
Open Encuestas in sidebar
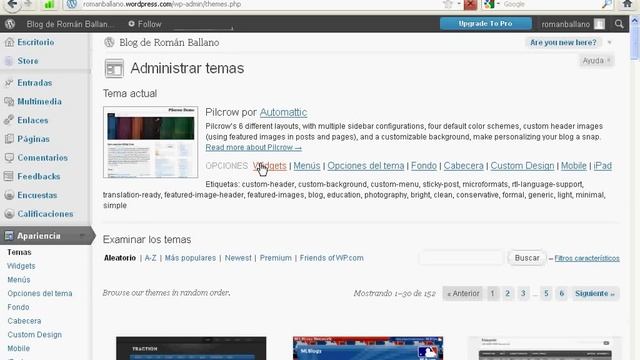click(37, 196)
